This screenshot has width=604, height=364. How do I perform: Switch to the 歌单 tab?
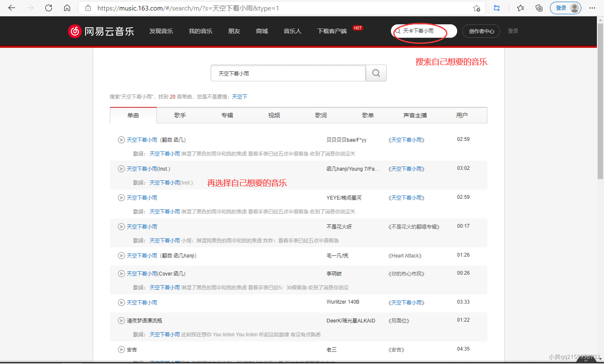tap(368, 115)
